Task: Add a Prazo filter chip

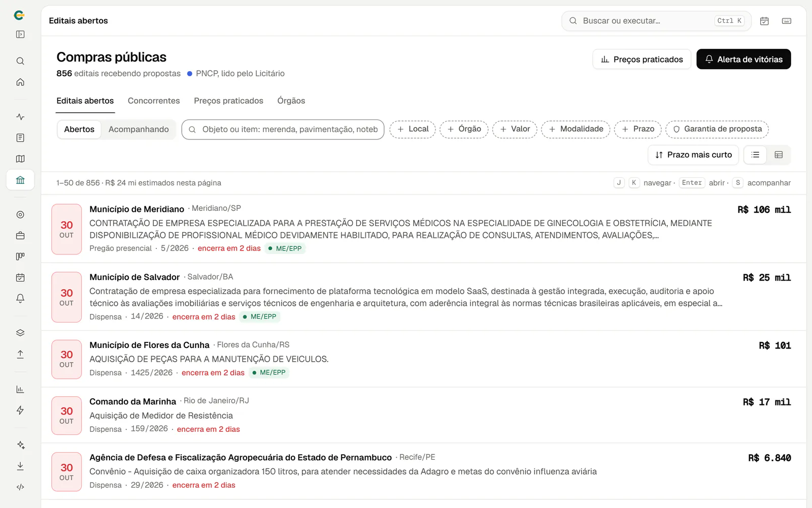Action: [638, 130]
